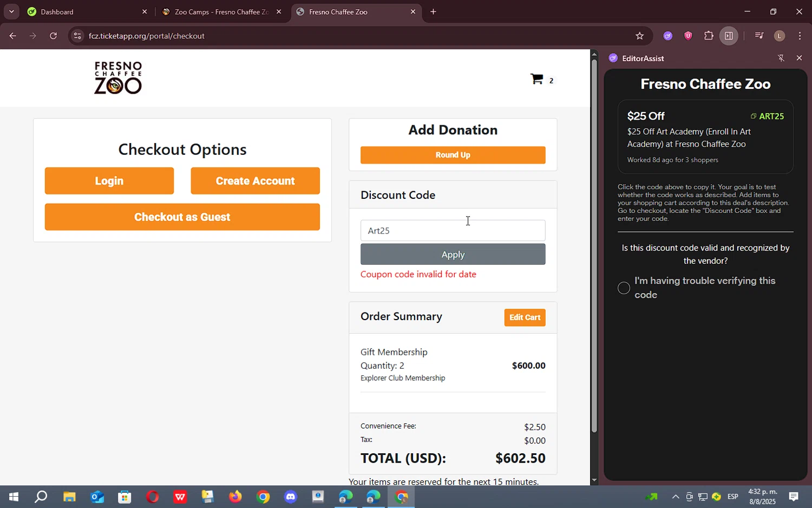Open WPS Office from the taskbar
Image resolution: width=812 pixels, height=508 pixels.
(x=180, y=497)
